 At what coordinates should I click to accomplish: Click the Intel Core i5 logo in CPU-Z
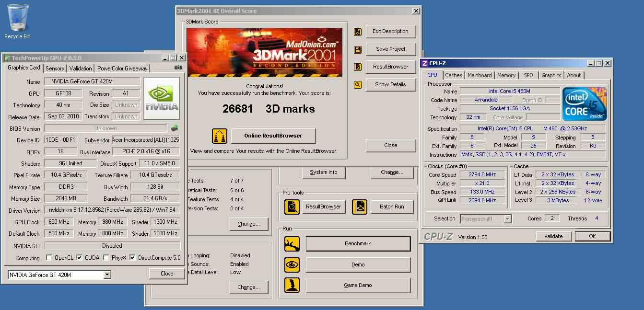coord(585,104)
